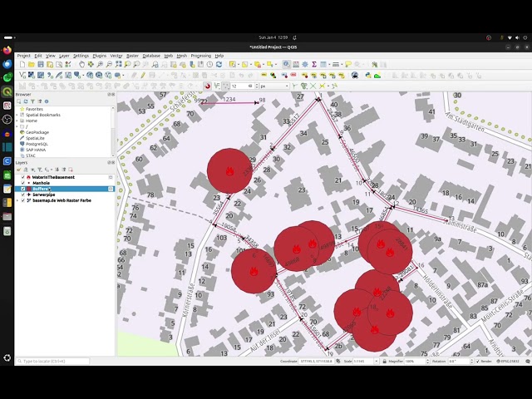The height and width of the screenshot is (399, 532).
Task: Toggle the Render checkbox in status bar
Action: tap(478, 362)
